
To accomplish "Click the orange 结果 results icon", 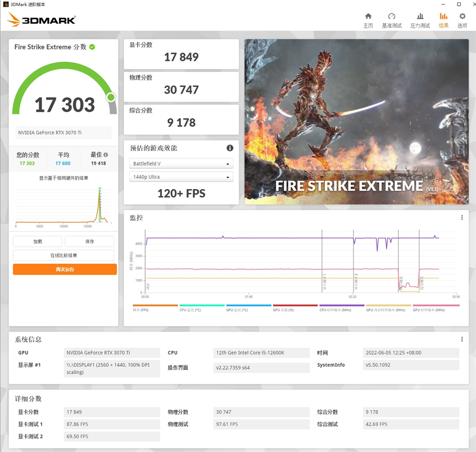I will pos(443,19).
